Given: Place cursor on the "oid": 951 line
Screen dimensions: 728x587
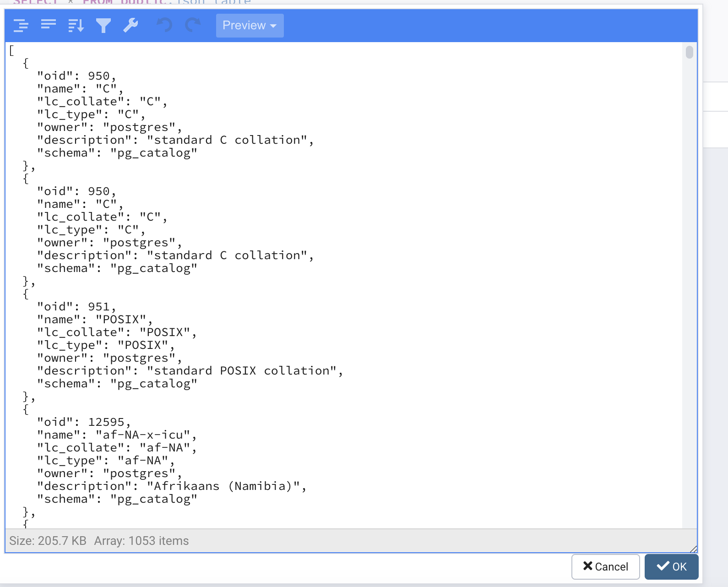Looking at the screenshot, I should click(x=76, y=307).
